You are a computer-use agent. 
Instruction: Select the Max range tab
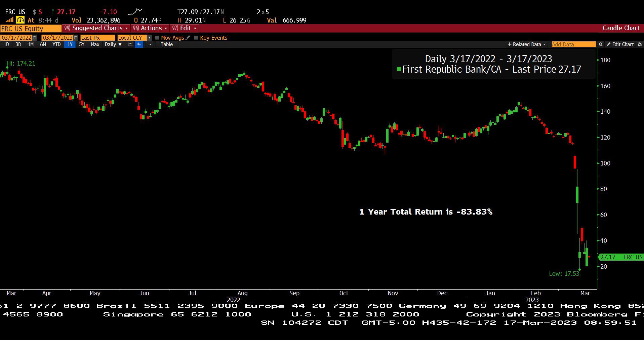[x=95, y=44]
